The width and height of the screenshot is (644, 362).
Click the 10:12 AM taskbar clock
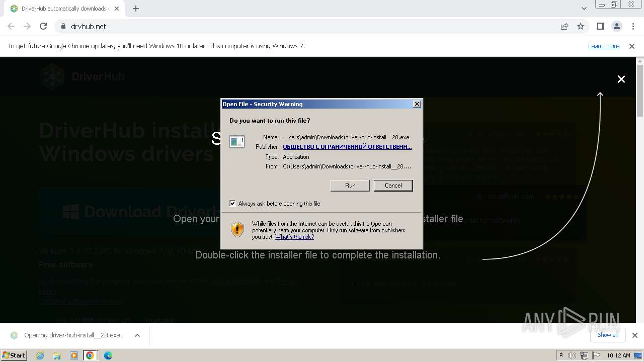point(618,355)
